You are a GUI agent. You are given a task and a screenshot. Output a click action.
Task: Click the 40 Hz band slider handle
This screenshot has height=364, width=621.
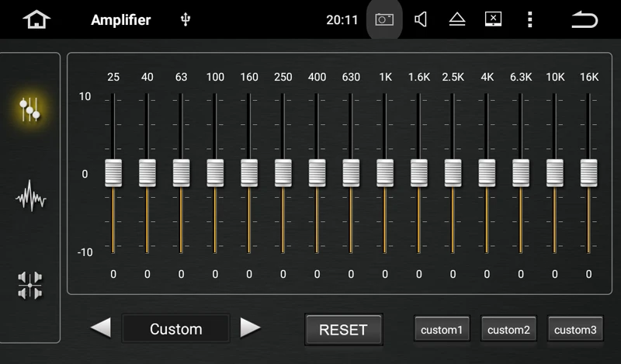(147, 173)
